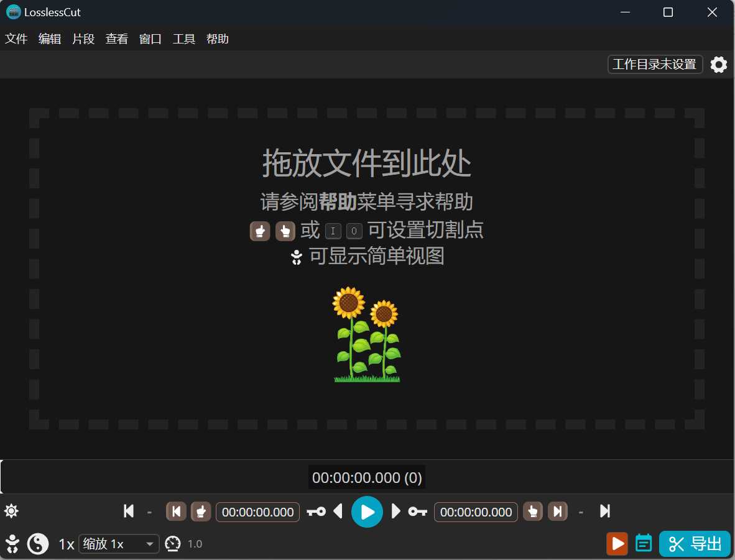This screenshot has width=735, height=560.
Task: Toggle simple view with the person icon
Action: pyautogui.click(x=12, y=544)
